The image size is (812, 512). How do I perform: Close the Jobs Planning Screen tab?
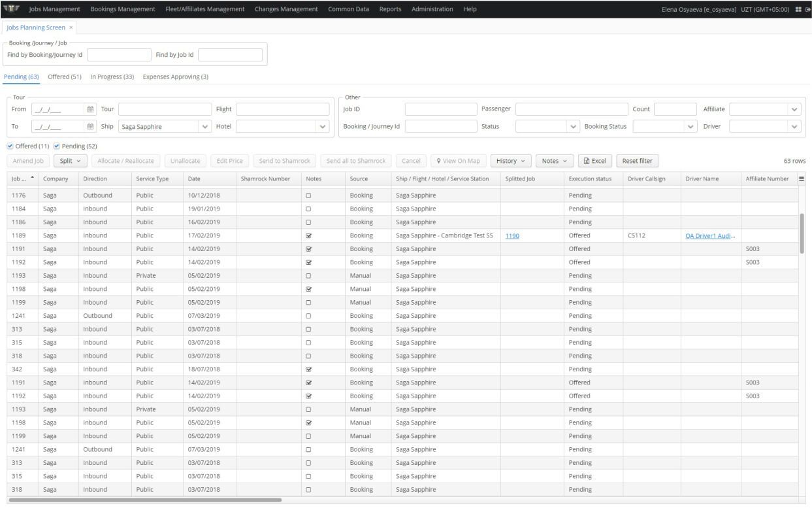(x=71, y=27)
